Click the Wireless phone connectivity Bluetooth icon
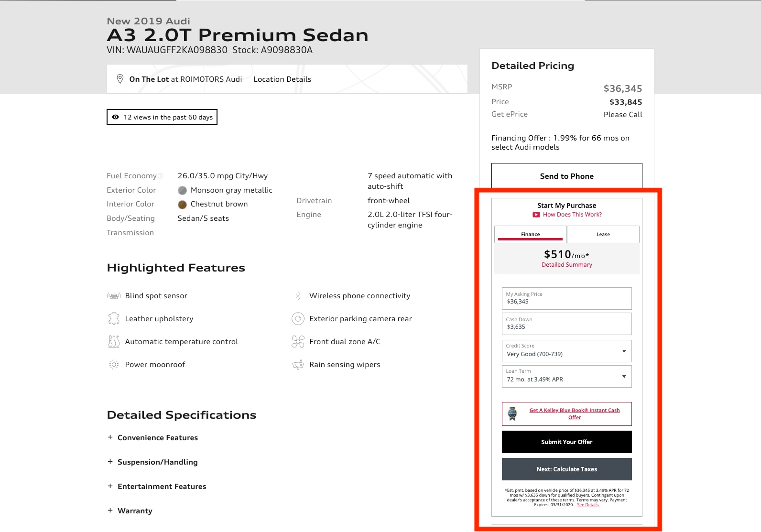This screenshot has height=532, width=761. [298, 296]
